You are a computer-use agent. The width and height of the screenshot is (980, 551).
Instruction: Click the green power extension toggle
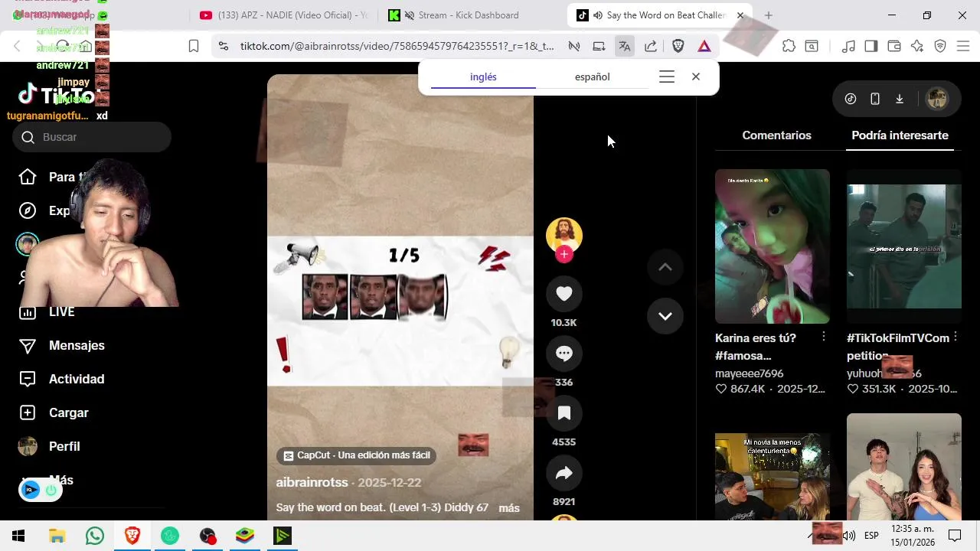[51, 491]
